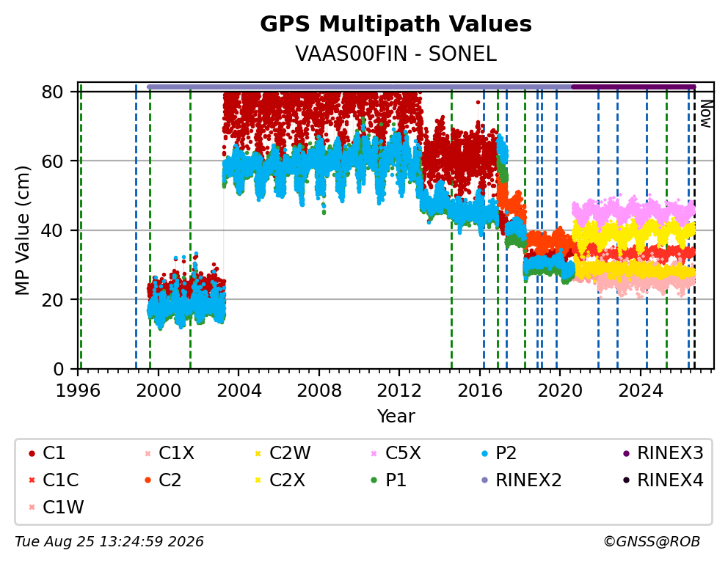Image resolution: width=728 pixels, height=564 pixels.
Task: Select the RINEX4 legend entry
Action: pyautogui.click(x=663, y=480)
